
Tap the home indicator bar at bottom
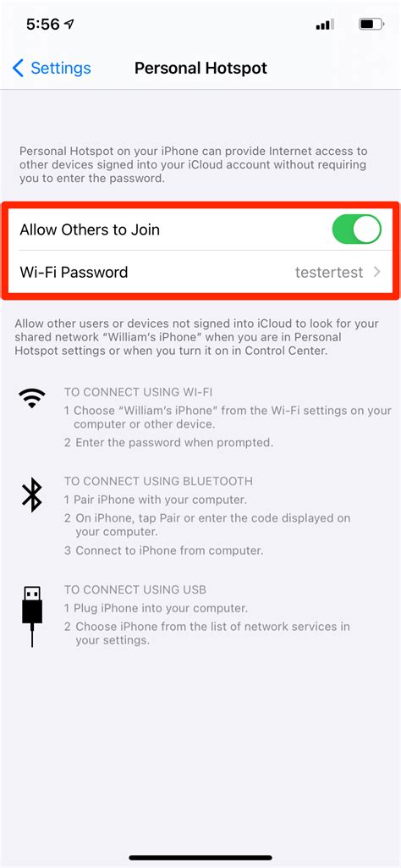pyautogui.click(x=200, y=858)
